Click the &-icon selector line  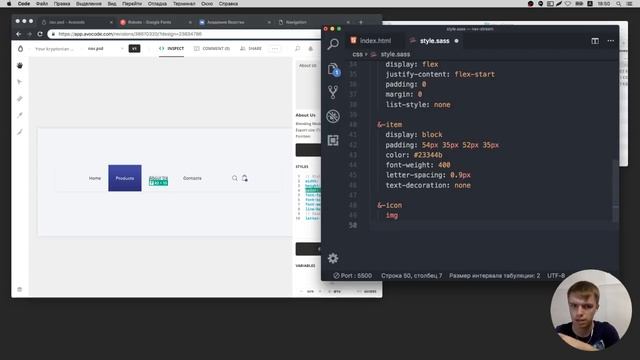coord(390,205)
